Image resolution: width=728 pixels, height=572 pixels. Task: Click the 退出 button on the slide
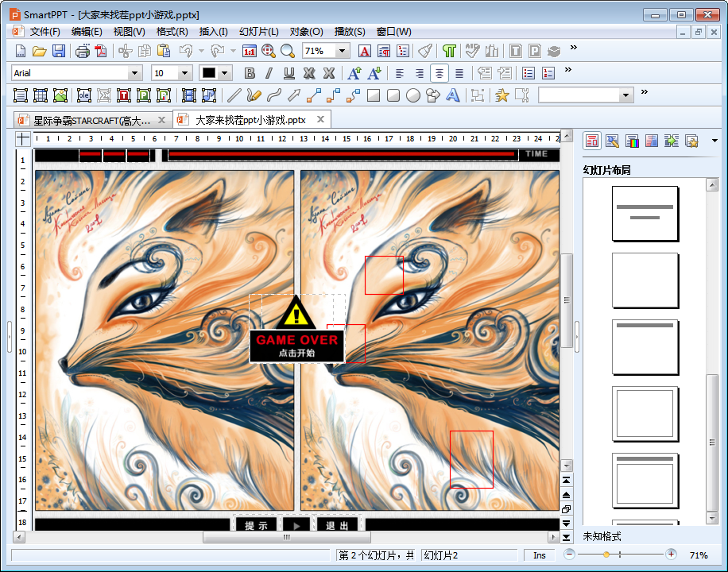[337, 526]
